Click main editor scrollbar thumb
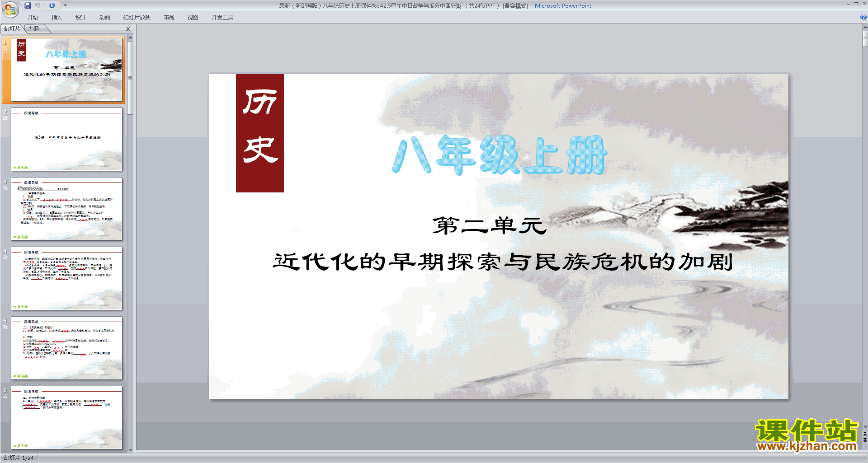This screenshot has width=868, height=463. click(865, 39)
